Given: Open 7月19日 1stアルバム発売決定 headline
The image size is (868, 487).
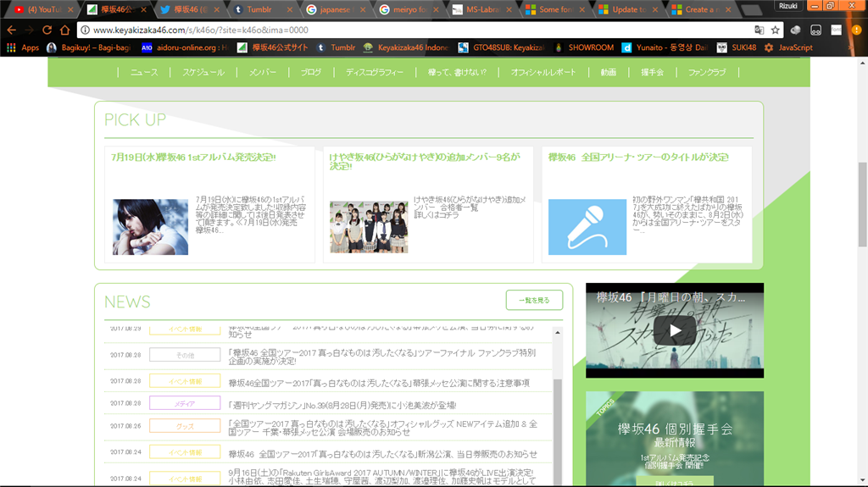Looking at the screenshot, I should (x=193, y=158).
